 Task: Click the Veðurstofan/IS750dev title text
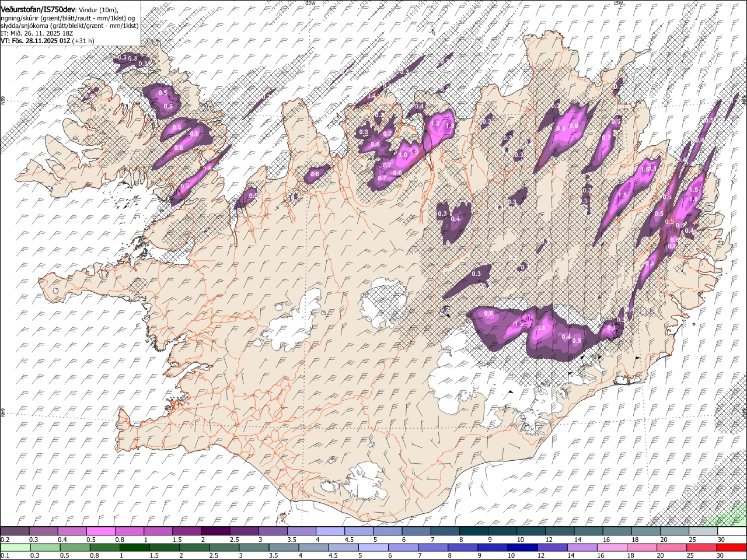point(38,9)
